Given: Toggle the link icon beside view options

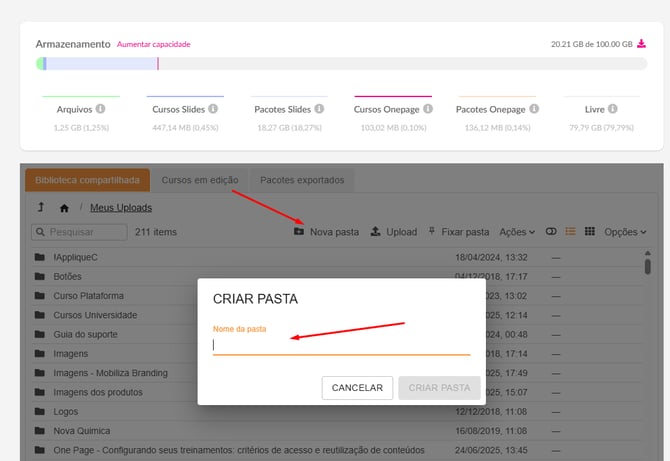Looking at the screenshot, I should coord(550,232).
